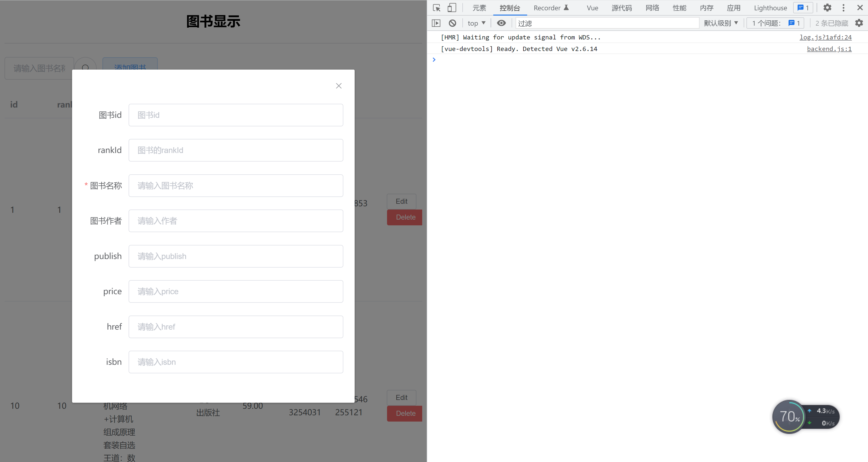Click the console prompt chevron
The width and height of the screenshot is (868, 462).
coord(434,60)
